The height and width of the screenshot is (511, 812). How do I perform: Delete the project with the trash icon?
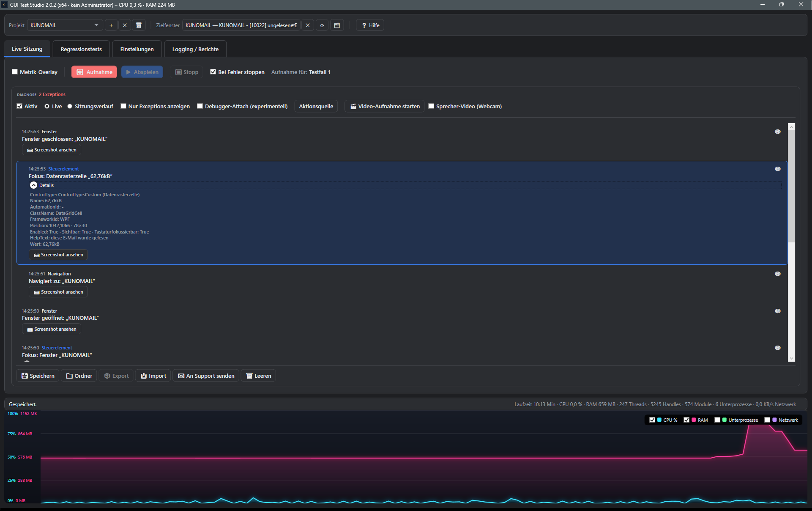(139, 25)
